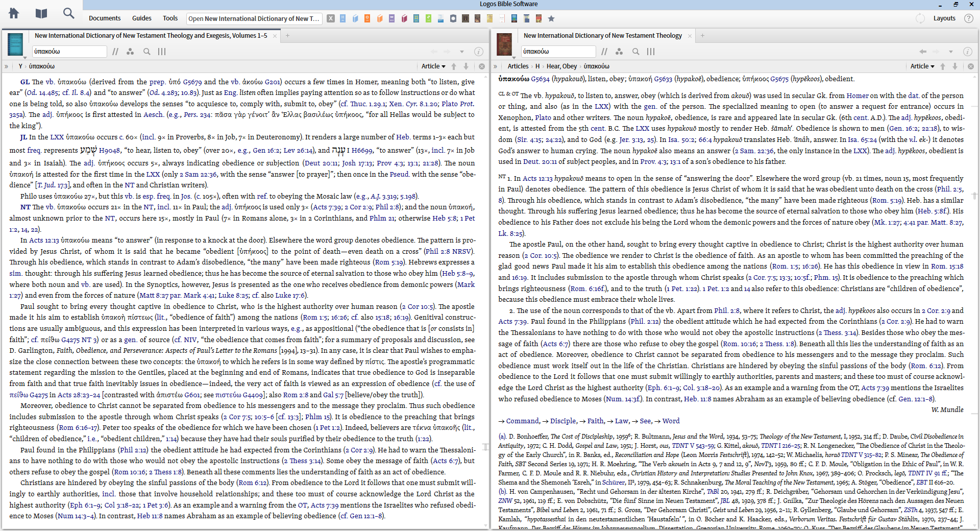980x531 pixels.
Task: Open the Home page icon
Action: 14,13
